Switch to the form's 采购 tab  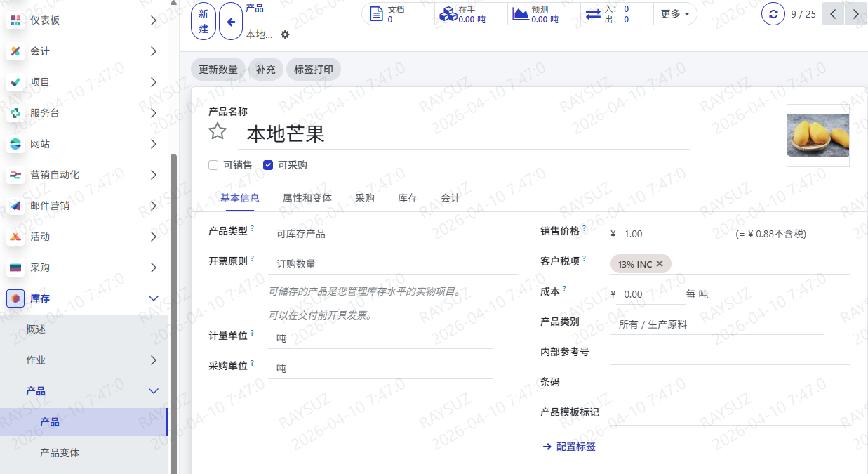(x=365, y=198)
